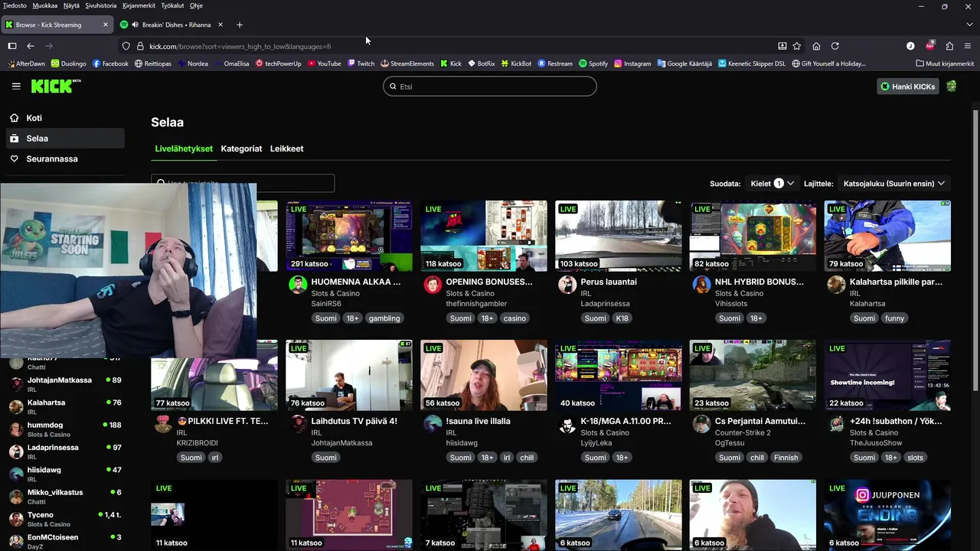Open EonMCtoiseen in sidebar following list
This screenshot has height=551, width=980.
pyautogui.click(x=64, y=541)
